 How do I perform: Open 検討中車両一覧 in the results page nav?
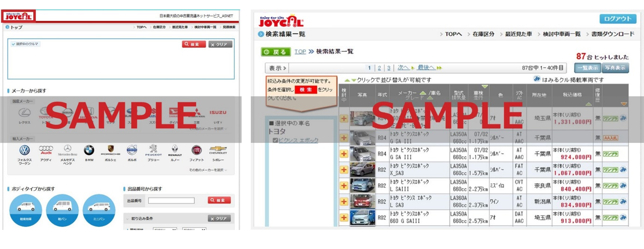click(x=562, y=34)
